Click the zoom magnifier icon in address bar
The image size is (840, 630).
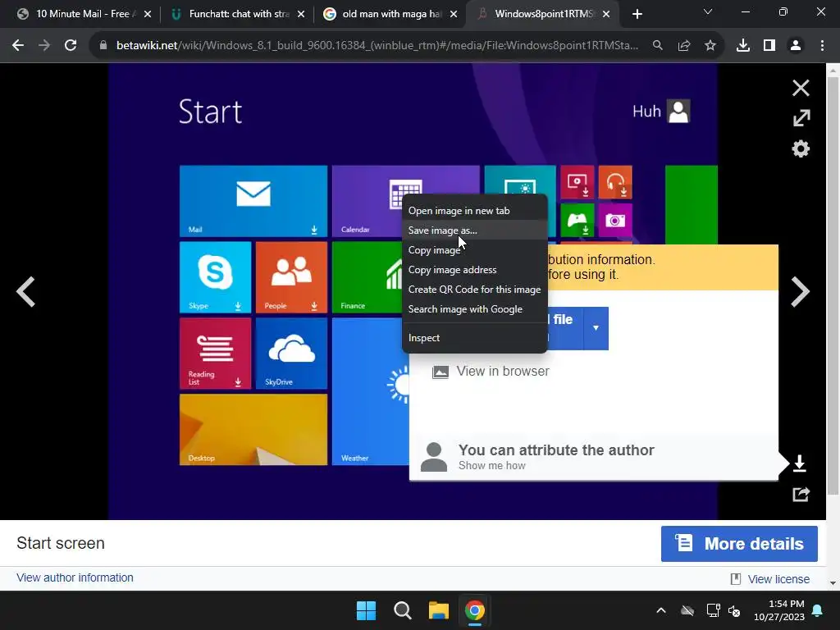[657, 46]
